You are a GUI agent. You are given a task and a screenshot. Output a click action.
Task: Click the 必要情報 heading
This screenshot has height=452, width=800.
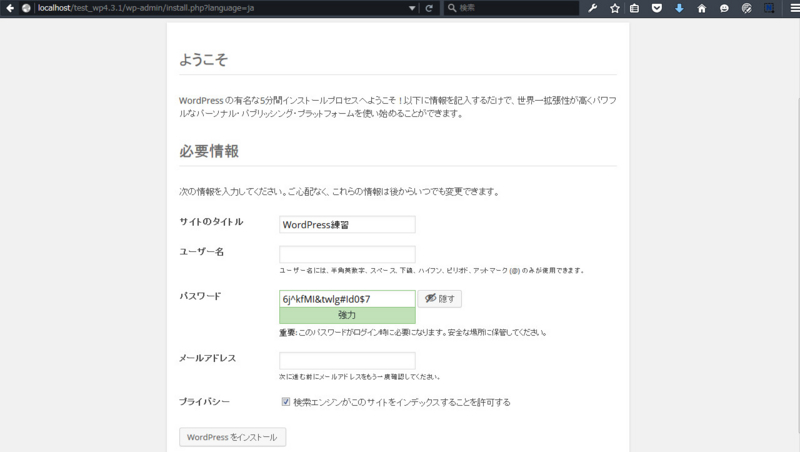click(209, 152)
